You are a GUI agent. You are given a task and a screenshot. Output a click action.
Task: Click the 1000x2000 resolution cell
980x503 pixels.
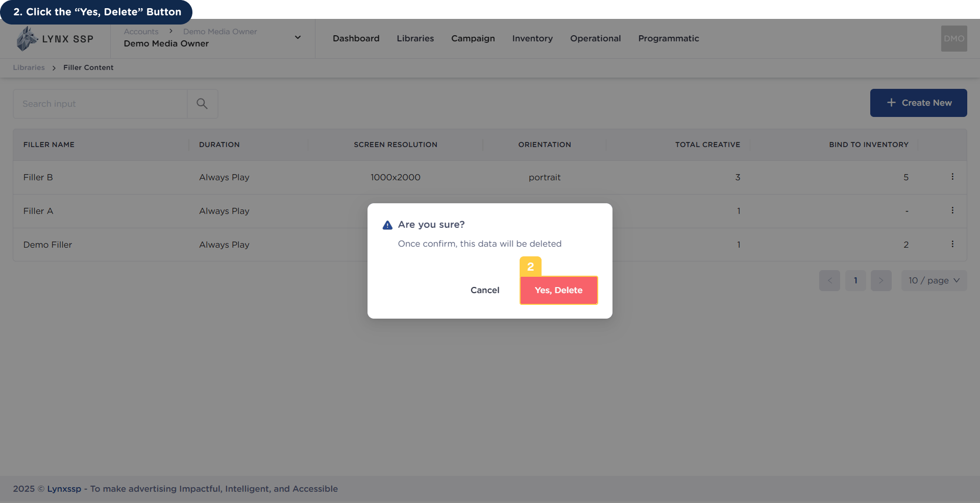click(x=396, y=177)
